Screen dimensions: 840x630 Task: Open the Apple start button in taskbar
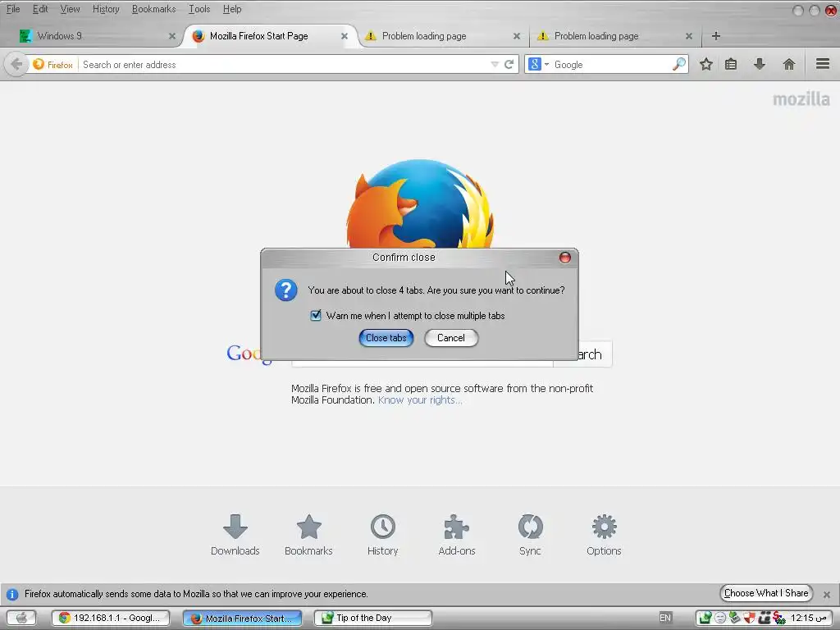point(21,618)
